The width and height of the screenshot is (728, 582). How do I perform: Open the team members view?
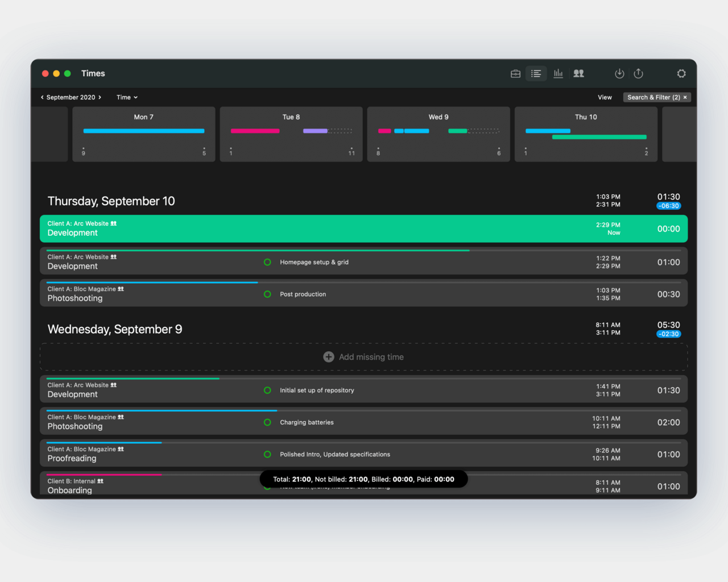pyautogui.click(x=579, y=74)
